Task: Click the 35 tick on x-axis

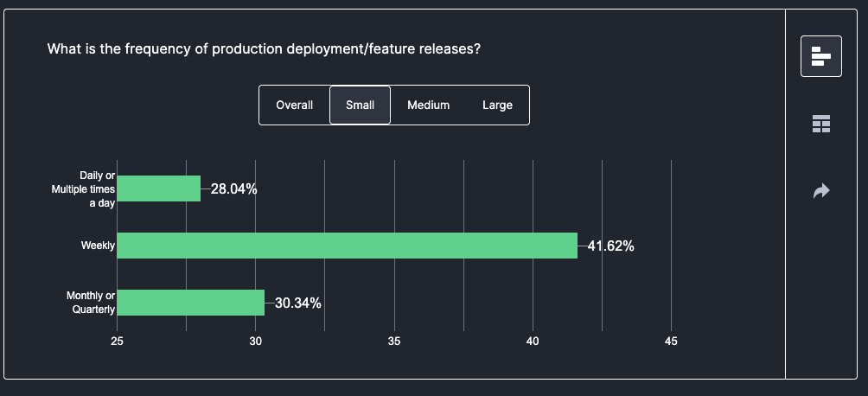Action: pyautogui.click(x=394, y=342)
